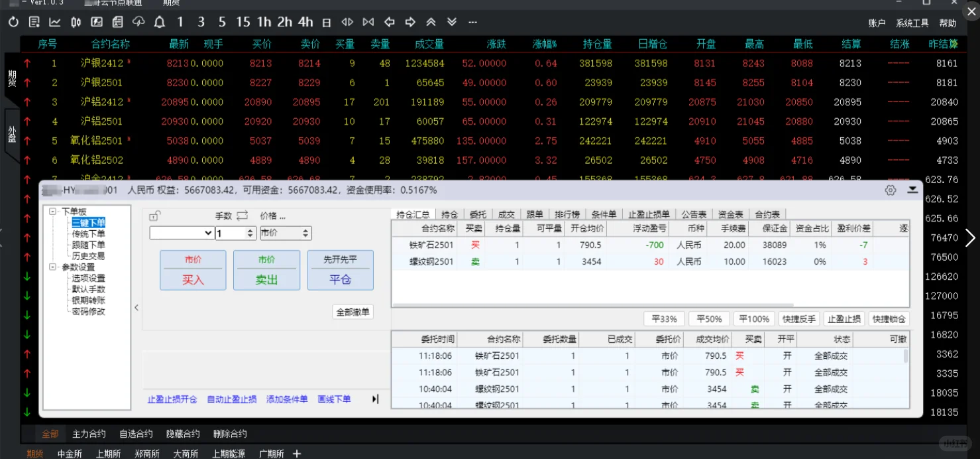Screen dimensions: 980x459
Task: Select the 15-minute period
Action: pyautogui.click(x=243, y=22)
